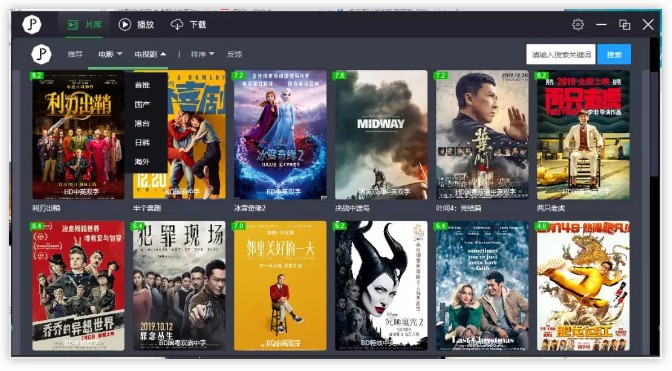Image resolution: width=672 pixels, height=371 pixels.
Task: Open the yellow 邻里美好的一天 poster
Action: pyautogui.click(x=280, y=286)
